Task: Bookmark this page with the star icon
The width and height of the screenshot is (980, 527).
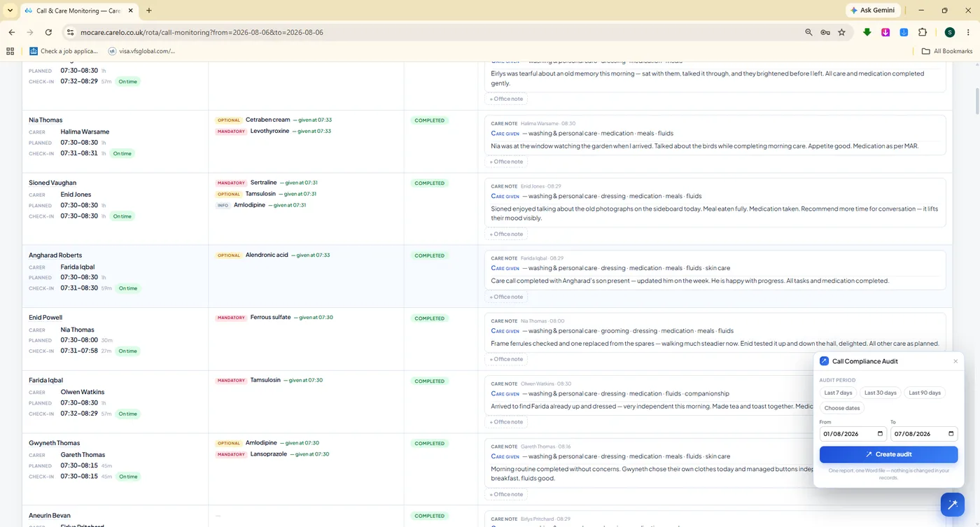Action: click(x=841, y=32)
